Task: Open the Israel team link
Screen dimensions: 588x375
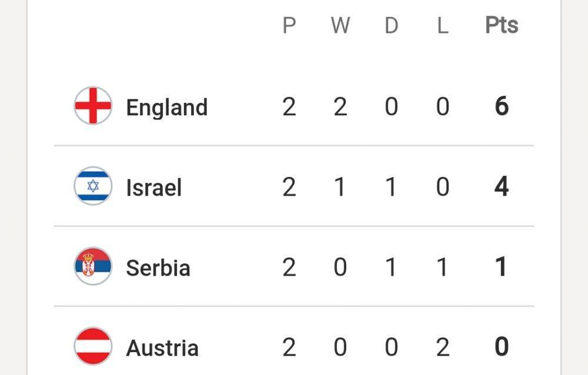Action: (153, 187)
